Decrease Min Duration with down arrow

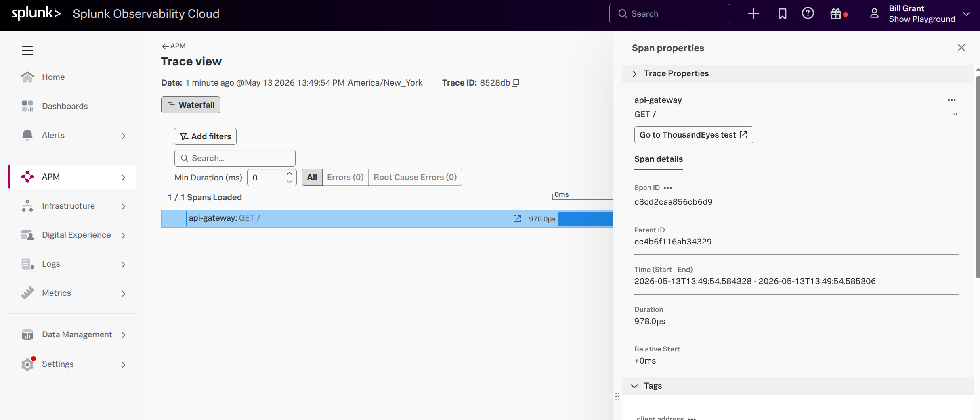pos(290,182)
